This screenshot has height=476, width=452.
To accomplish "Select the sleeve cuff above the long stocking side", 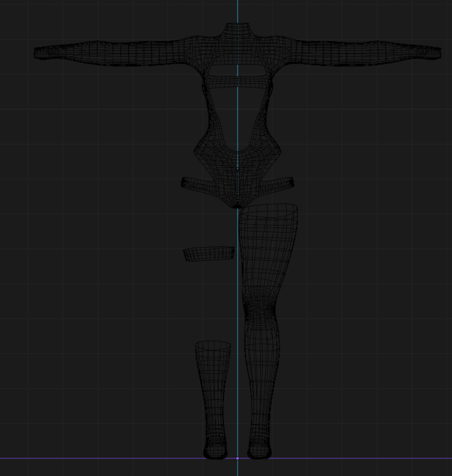I will pos(433,53).
